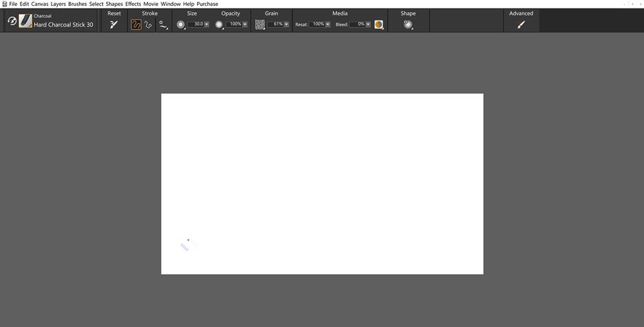Open the stroke alignment options icon

tap(163, 24)
